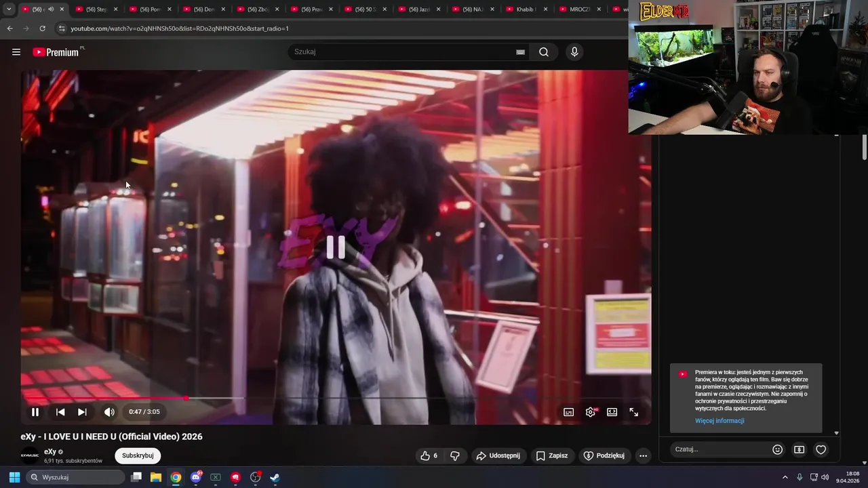Screen dimensions: 868x488
Task: Start voice search with the microphone
Action: 574,52
